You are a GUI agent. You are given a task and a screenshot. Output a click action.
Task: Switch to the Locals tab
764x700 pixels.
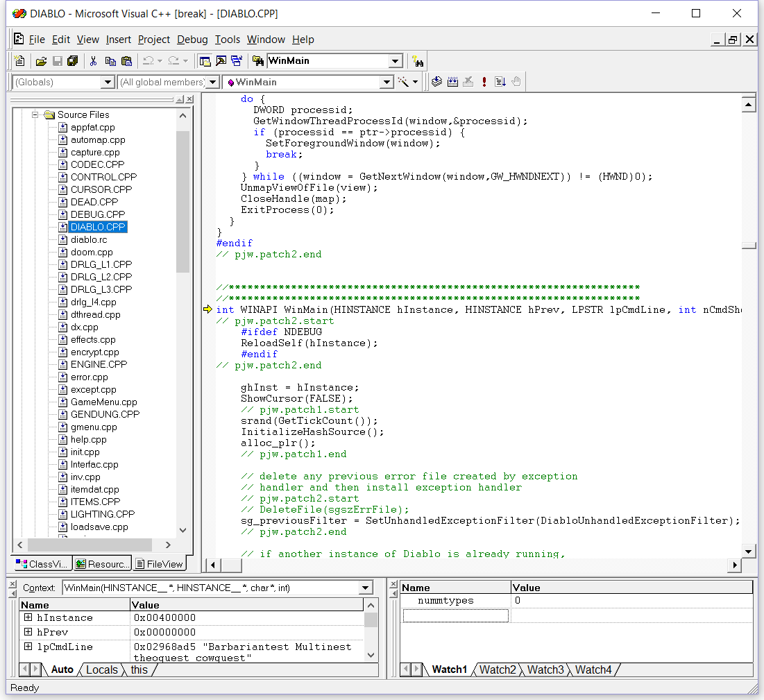coord(102,669)
